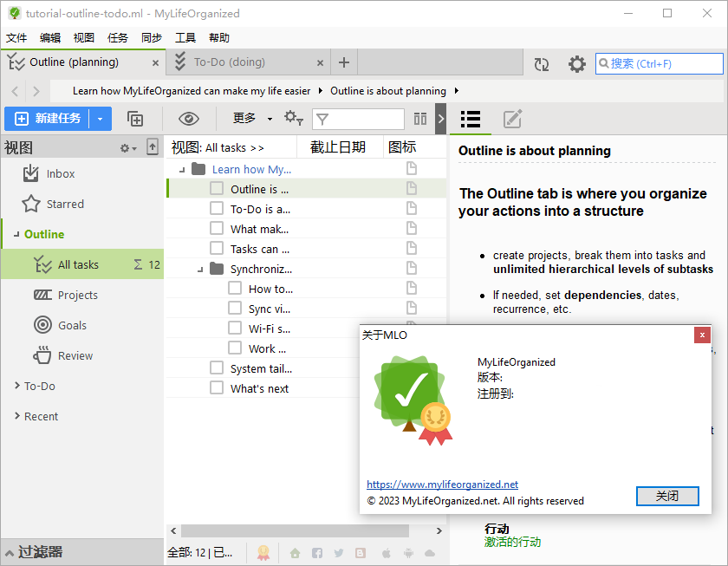Open settings via the gear icon
The width and height of the screenshot is (728, 566).
pyautogui.click(x=576, y=64)
